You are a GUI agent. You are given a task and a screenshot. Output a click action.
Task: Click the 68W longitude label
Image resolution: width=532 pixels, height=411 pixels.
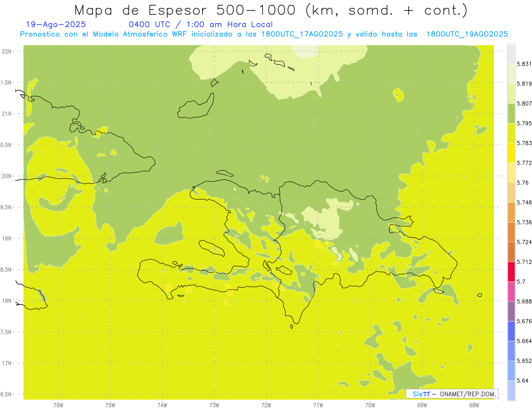[473, 405]
